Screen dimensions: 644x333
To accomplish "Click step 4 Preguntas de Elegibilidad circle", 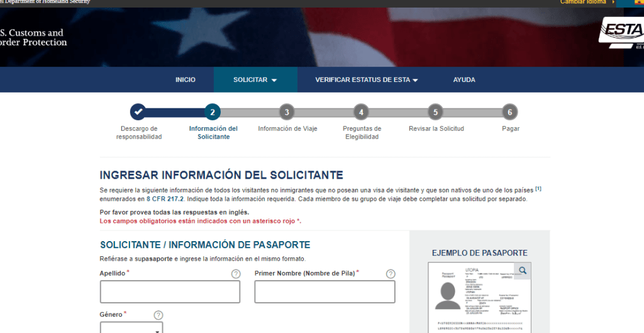I will point(361,112).
